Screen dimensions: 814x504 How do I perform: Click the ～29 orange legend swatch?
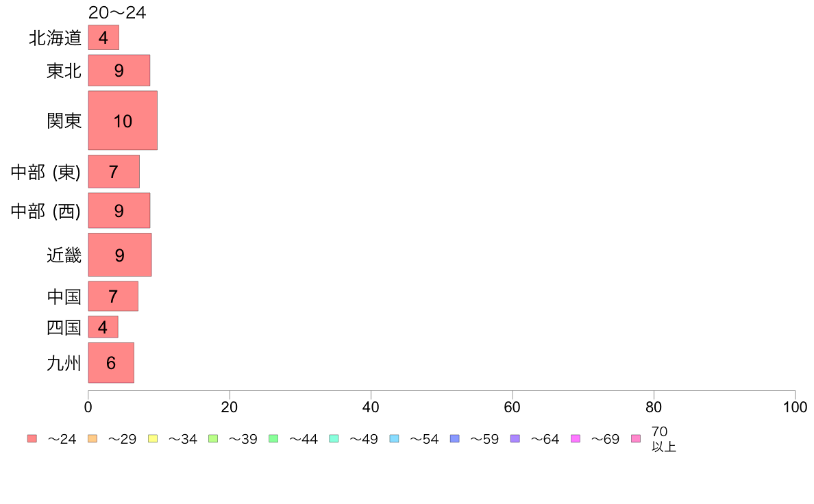tap(92, 438)
